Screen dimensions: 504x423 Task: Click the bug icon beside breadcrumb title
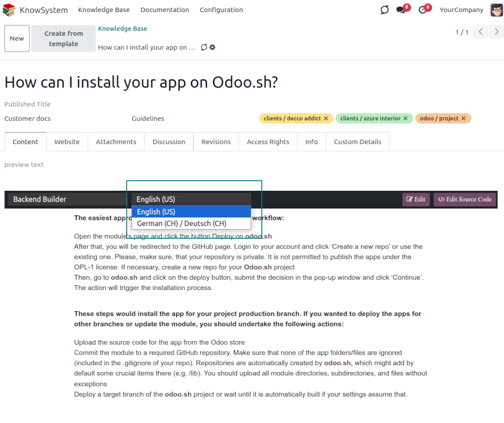pyautogui.click(x=204, y=47)
